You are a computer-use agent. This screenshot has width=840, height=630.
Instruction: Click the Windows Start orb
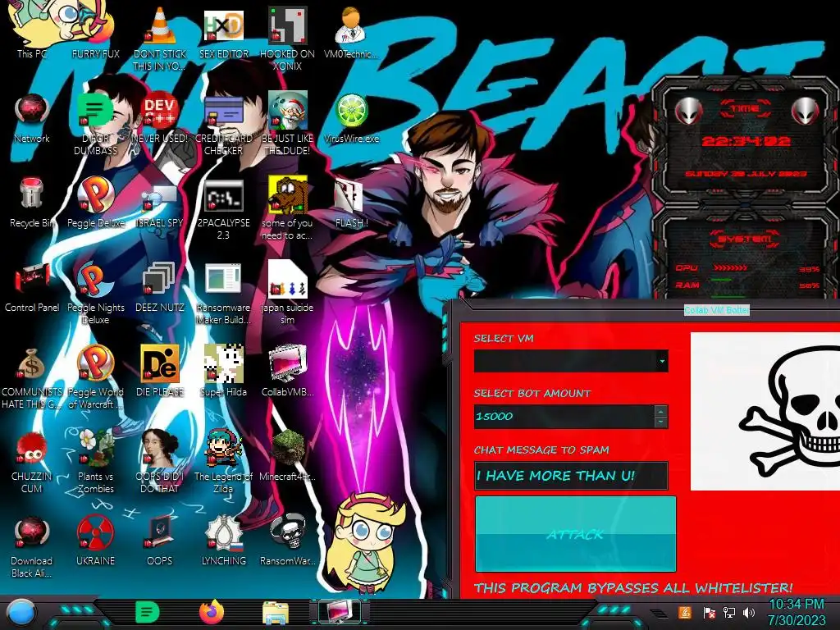click(x=21, y=613)
